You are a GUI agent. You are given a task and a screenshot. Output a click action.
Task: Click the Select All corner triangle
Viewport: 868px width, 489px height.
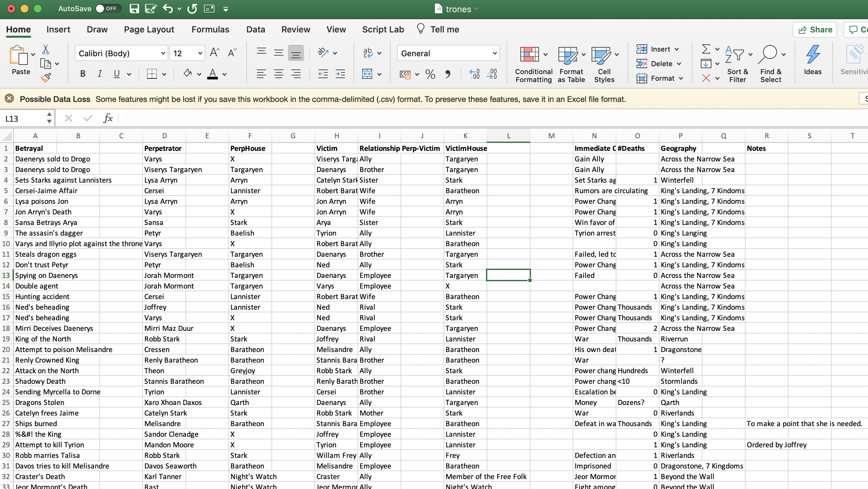click(7, 136)
